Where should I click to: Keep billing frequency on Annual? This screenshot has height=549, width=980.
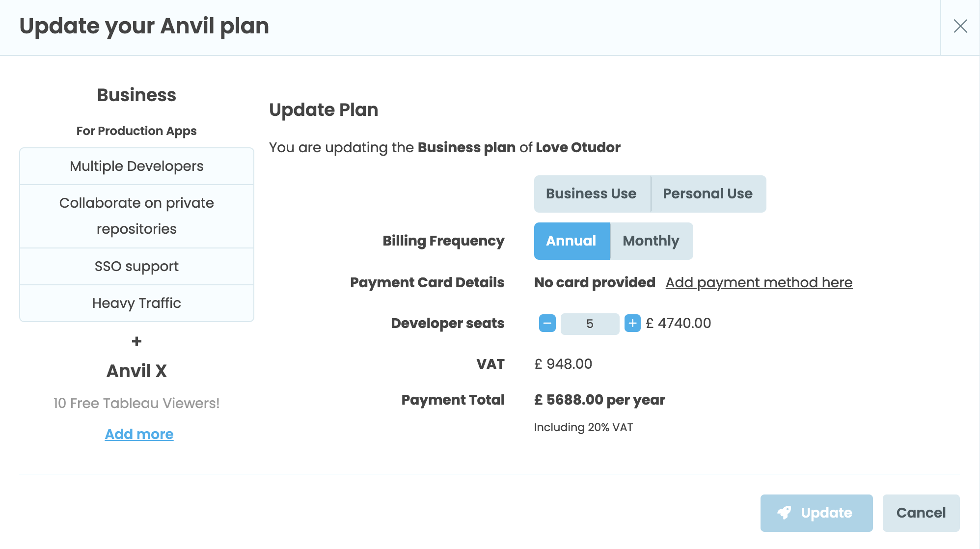(571, 241)
